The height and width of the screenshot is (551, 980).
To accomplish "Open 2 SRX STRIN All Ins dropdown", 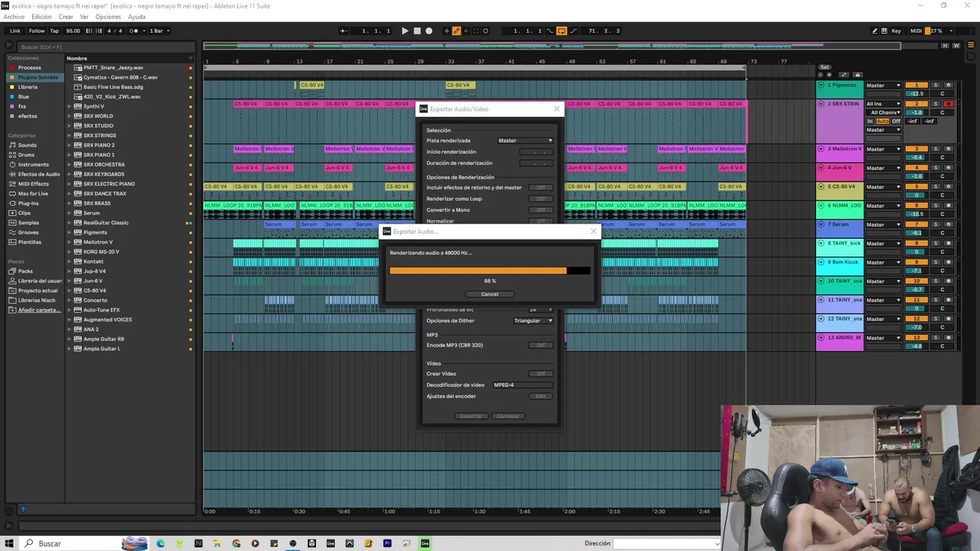I will point(884,104).
